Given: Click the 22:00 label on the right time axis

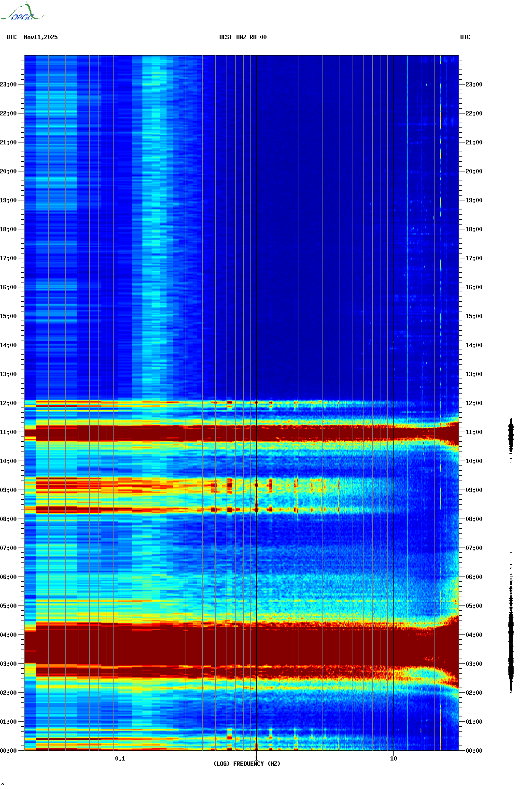Looking at the screenshot, I should pos(474,113).
